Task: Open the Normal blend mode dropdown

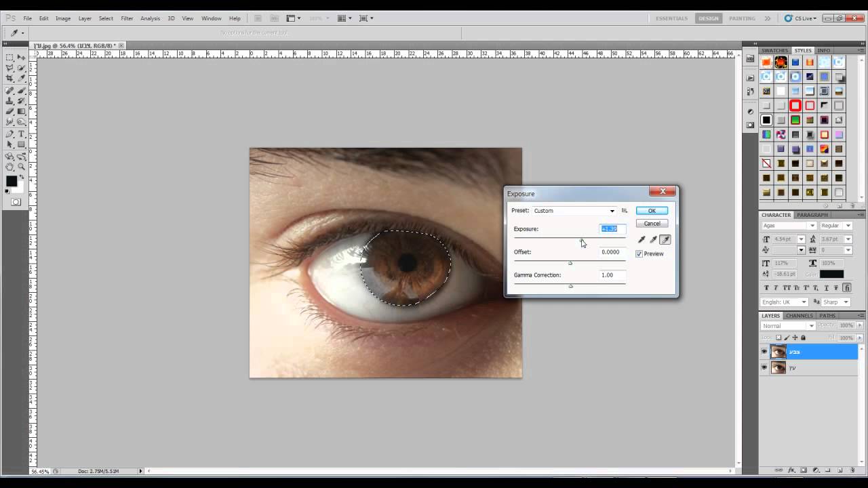Action: [x=788, y=326]
